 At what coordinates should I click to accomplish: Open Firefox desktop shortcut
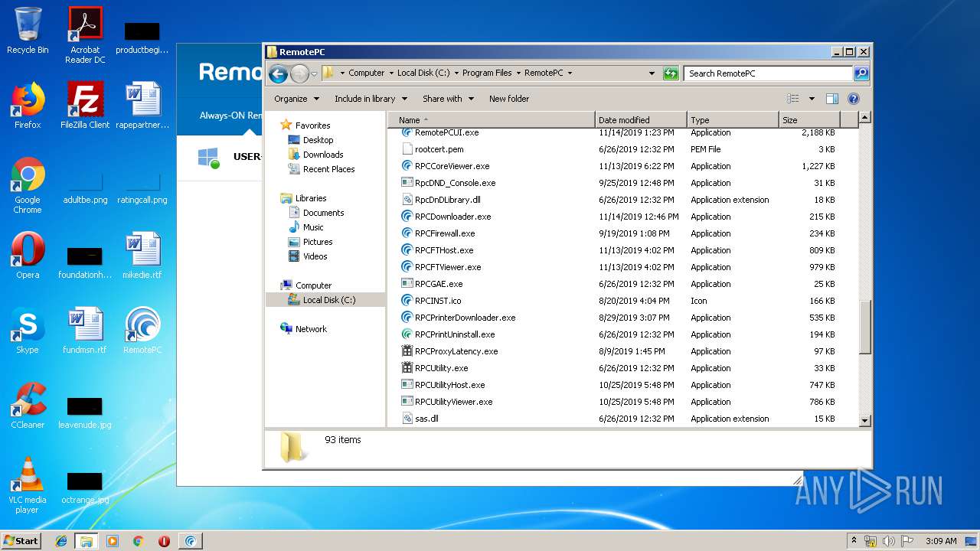point(28,105)
